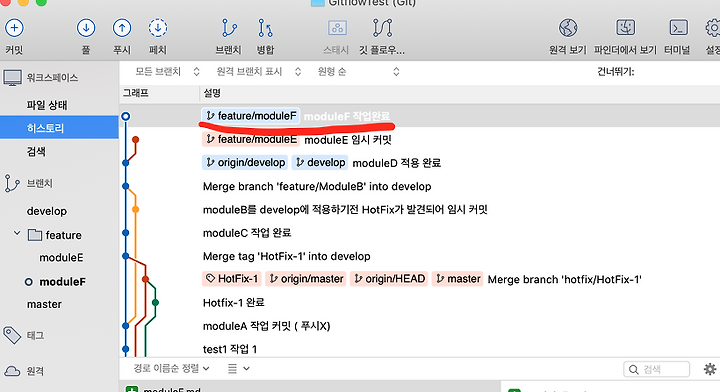
Task: Open the sort by path name (경로 이름순 정렬) dropdown
Action: click(172, 368)
